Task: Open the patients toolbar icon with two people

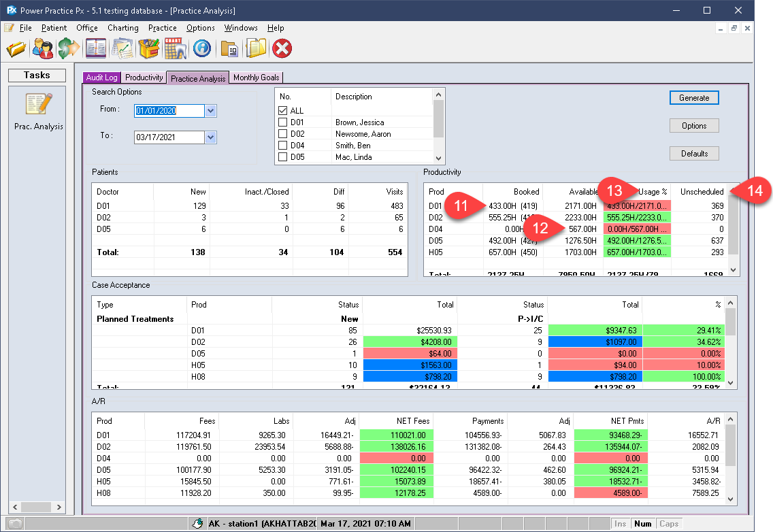Action: point(43,49)
